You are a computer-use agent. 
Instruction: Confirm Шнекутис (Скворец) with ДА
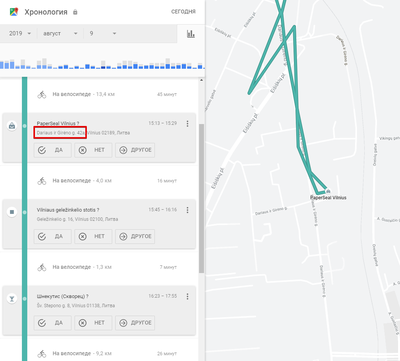pos(52,323)
